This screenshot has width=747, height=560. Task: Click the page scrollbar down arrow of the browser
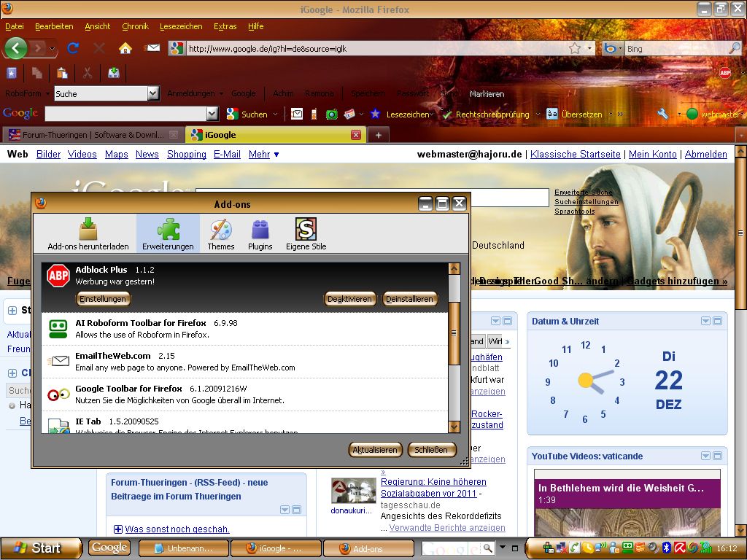click(740, 529)
